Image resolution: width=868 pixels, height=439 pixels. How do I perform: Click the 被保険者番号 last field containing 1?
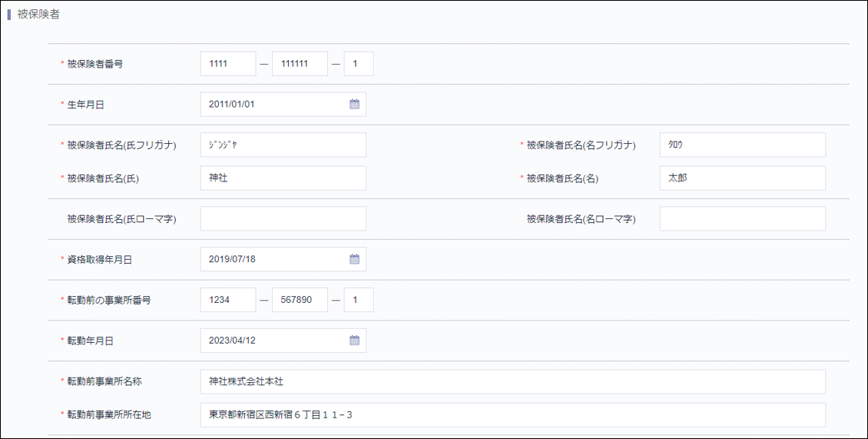(x=359, y=64)
